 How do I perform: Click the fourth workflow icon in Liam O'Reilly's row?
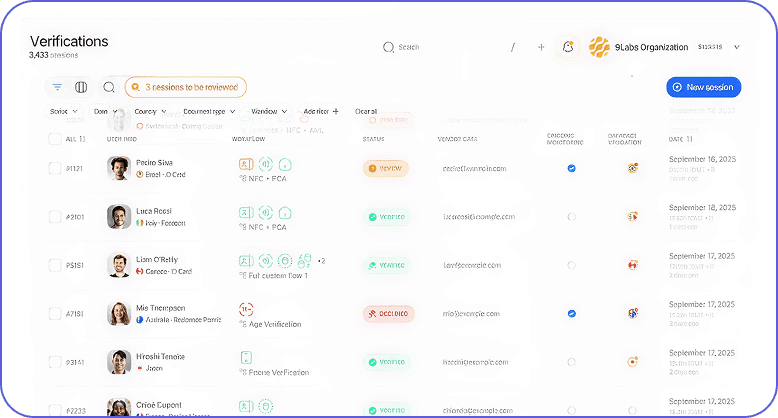point(304,260)
